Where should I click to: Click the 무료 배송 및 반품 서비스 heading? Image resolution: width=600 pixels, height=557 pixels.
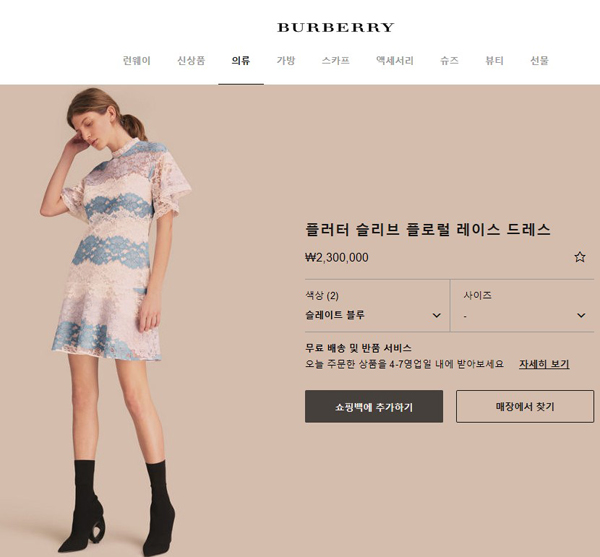click(x=358, y=348)
